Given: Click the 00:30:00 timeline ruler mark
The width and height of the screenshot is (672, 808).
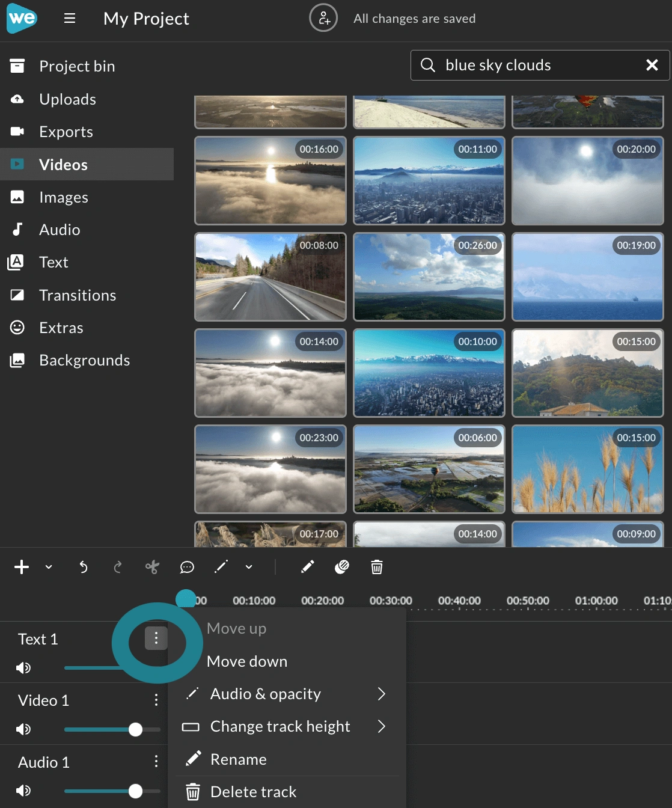Looking at the screenshot, I should coord(391,601).
